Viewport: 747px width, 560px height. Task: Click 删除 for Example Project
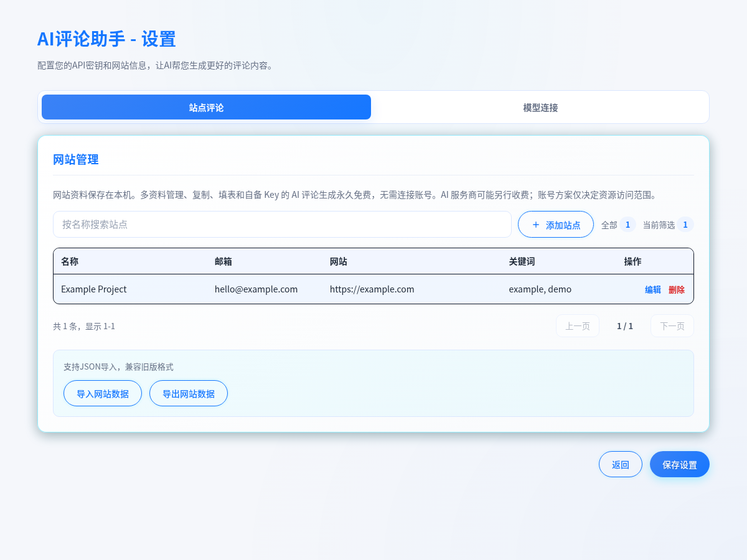[677, 289]
